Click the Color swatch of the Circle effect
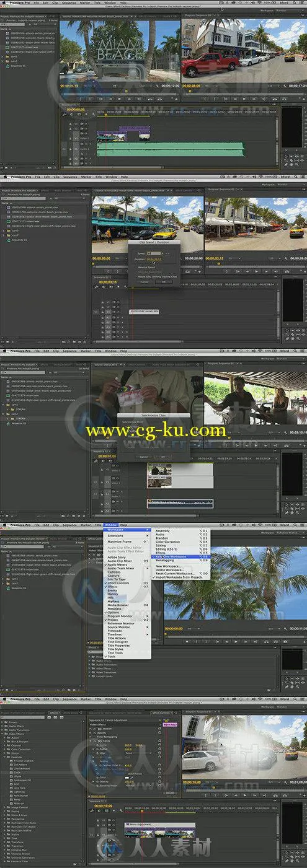This screenshot has height=868, width=307. coord(127,777)
